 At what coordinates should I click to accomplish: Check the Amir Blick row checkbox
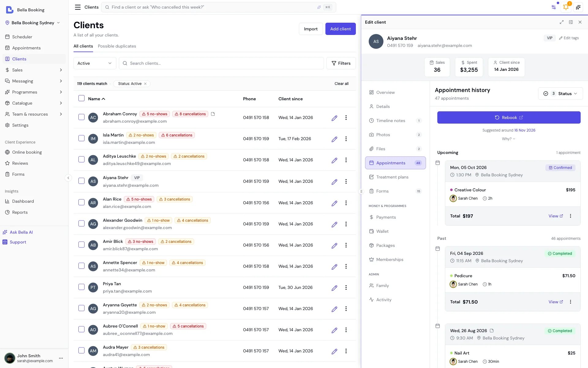click(81, 245)
